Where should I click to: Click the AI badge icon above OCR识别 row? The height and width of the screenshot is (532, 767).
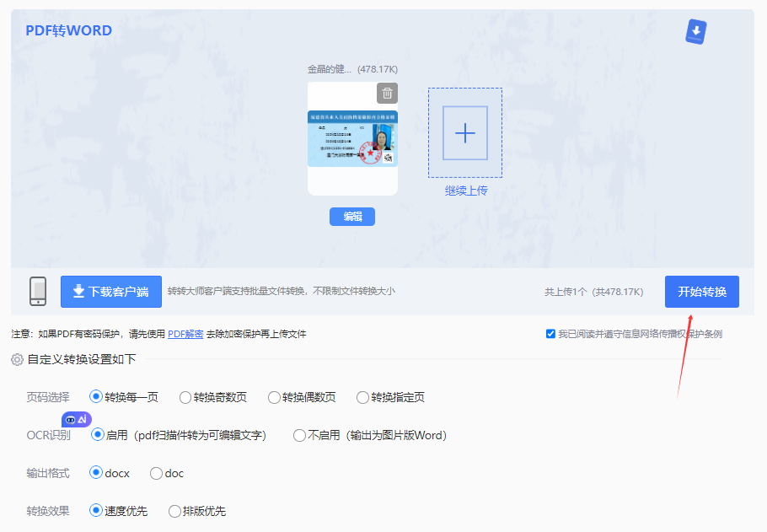click(x=77, y=418)
